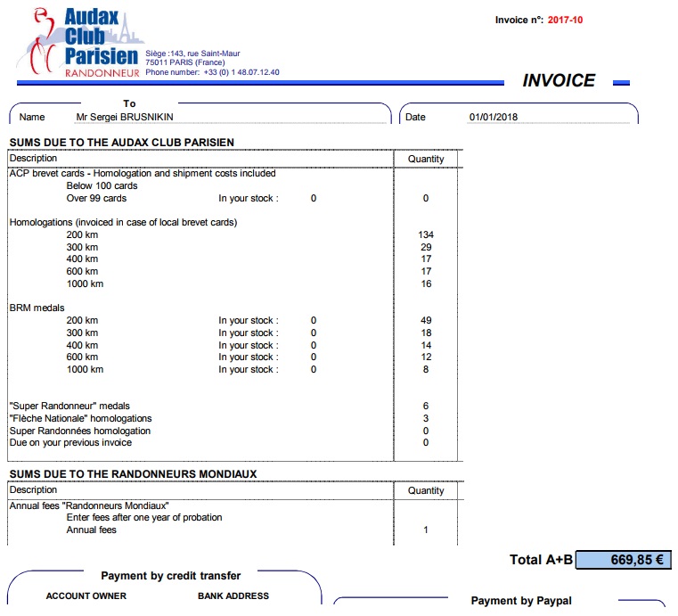Click SUMS DUE TO THE RANDONNEURS MONDIAUX heading
The image size is (678, 616).
pos(133,474)
